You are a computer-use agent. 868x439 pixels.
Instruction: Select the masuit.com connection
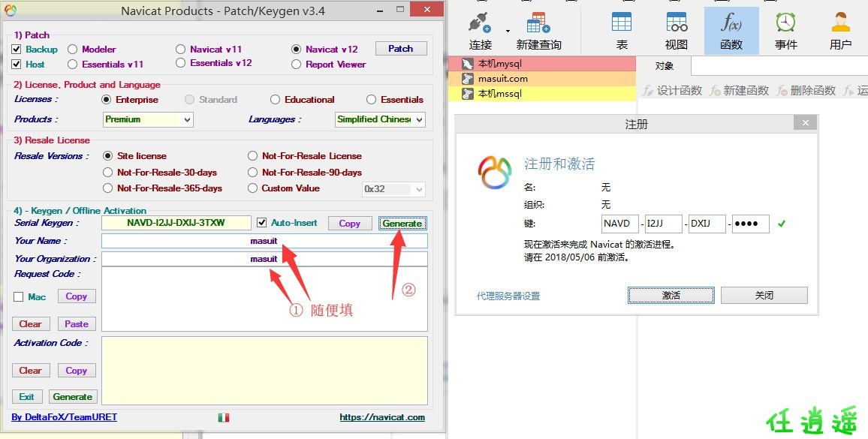pyautogui.click(x=542, y=79)
